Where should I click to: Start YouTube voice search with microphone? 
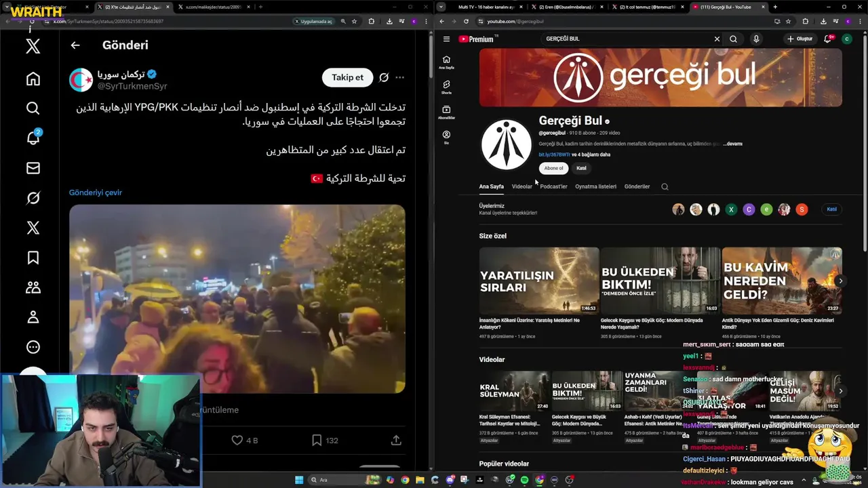[x=756, y=39]
